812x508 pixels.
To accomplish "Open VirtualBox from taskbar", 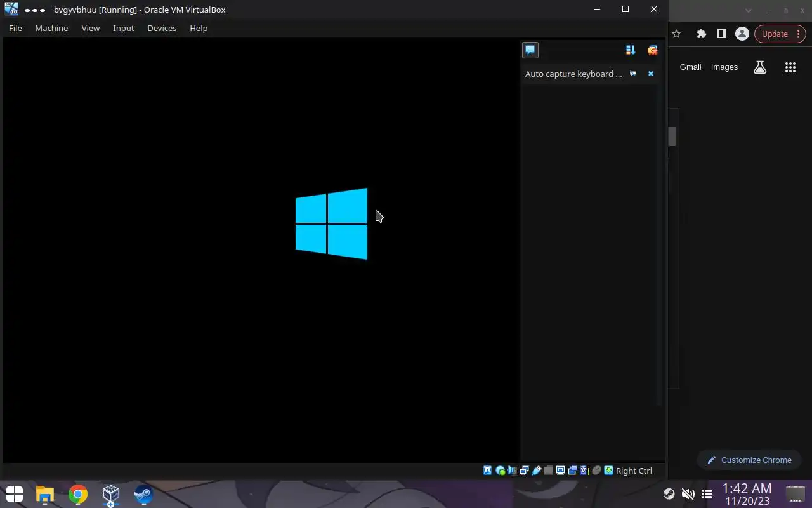I will (111, 494).
